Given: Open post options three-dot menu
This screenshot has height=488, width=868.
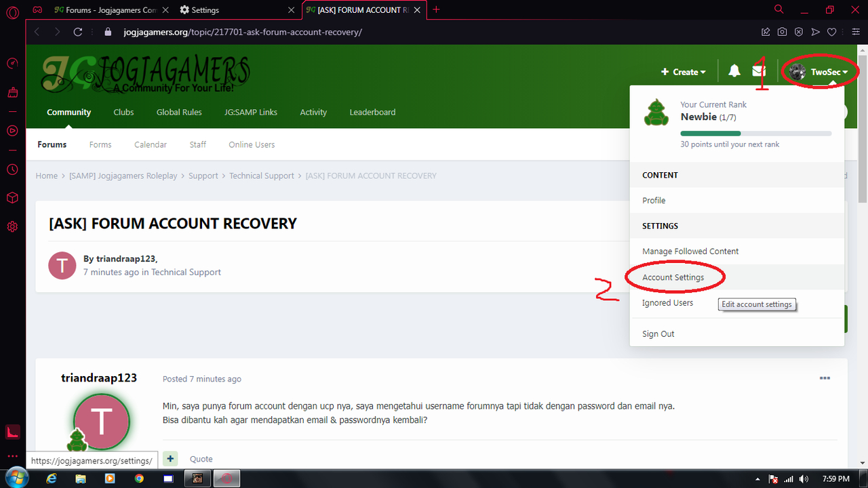Looking at the screenshot, I should pyautogui.click(x=825, y=378).
